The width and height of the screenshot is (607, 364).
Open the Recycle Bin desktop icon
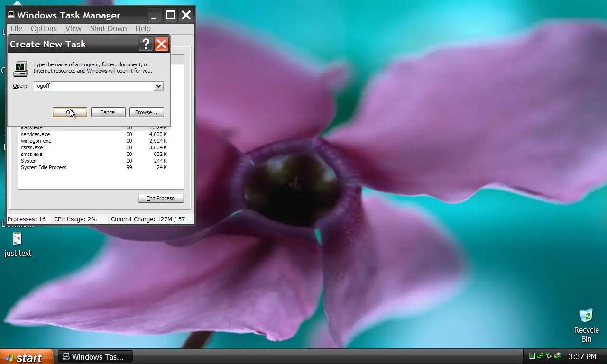click(586, 316)
